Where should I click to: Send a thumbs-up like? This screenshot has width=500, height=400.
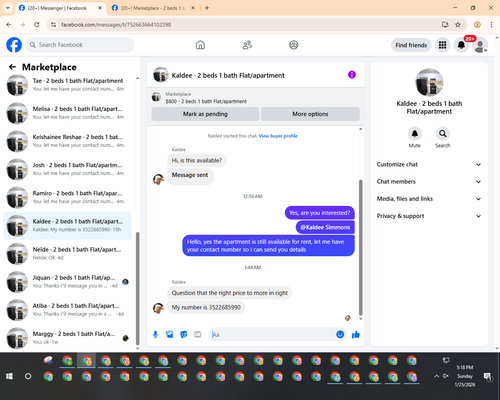click(x=356, y=334)
